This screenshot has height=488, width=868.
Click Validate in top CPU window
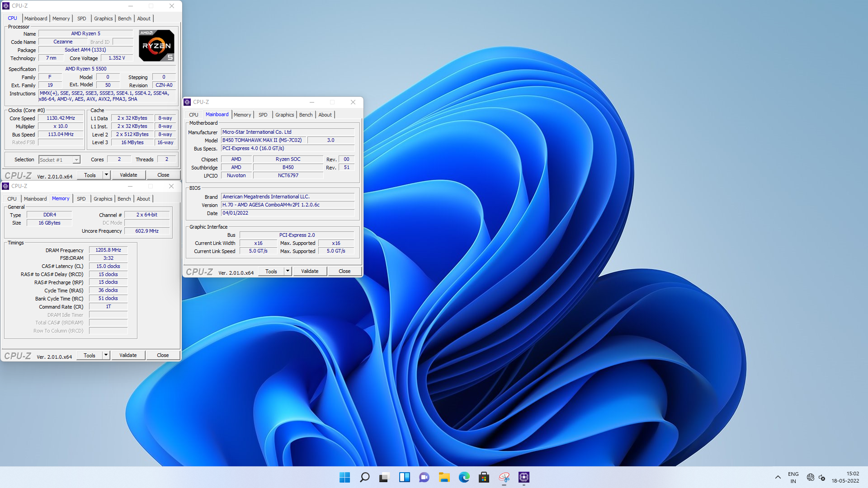128,175
